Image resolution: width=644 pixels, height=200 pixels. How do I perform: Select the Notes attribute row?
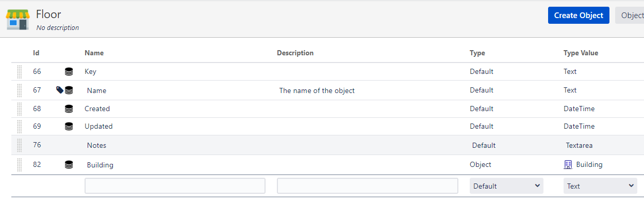327,145
